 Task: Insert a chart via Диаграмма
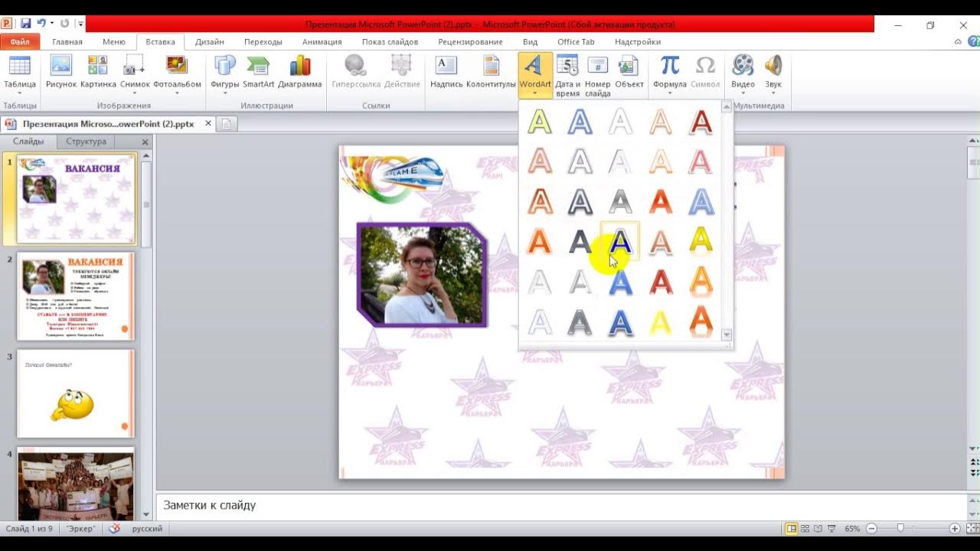[x=300, y=72]
